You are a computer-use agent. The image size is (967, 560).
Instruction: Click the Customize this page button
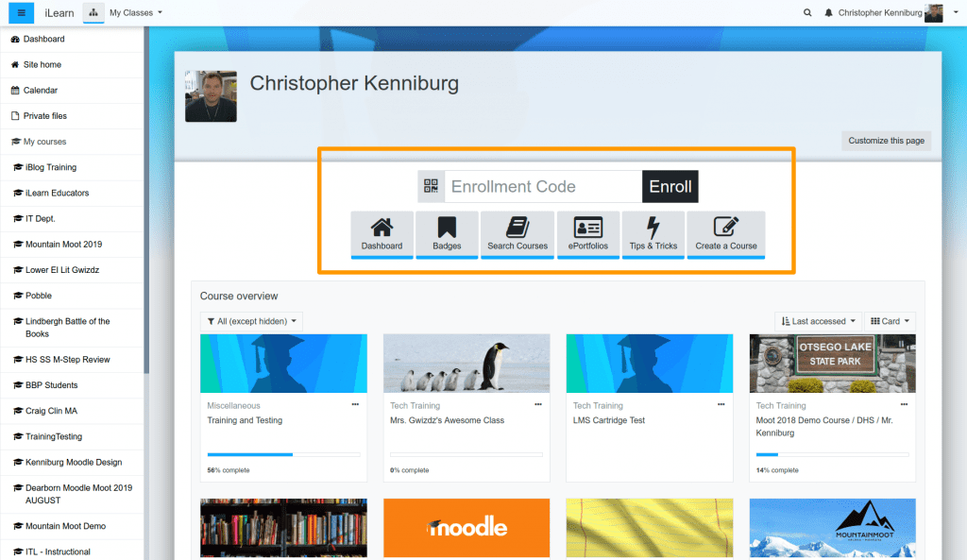coord(886,141)
